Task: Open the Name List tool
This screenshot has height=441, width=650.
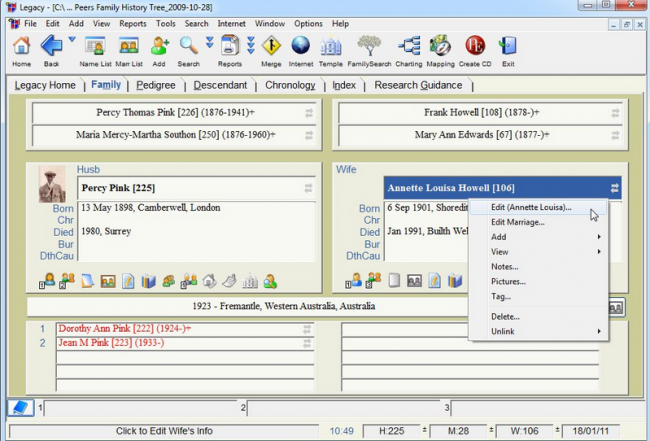Action: point(96,48)
